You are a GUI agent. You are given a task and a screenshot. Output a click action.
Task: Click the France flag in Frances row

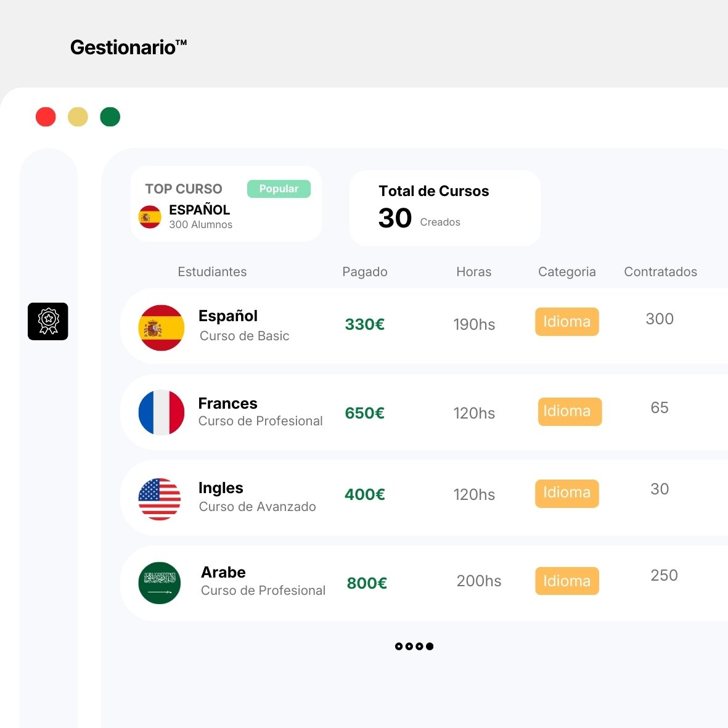coord(161,412)
